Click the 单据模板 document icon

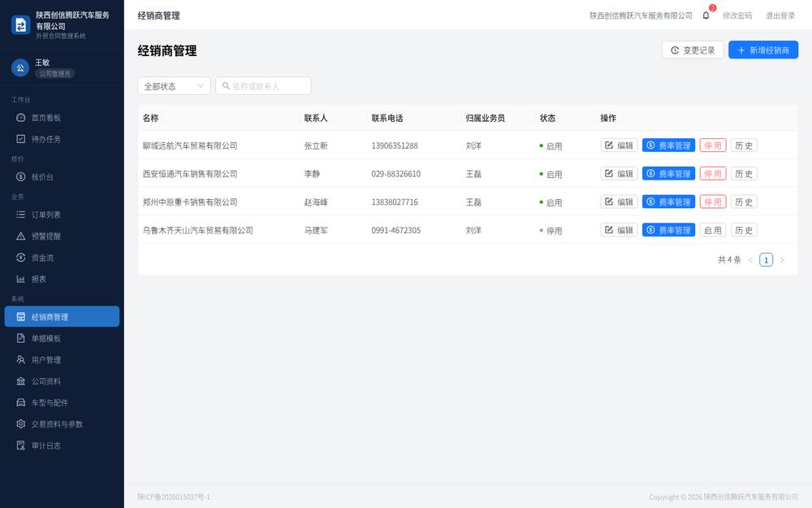(x=21, y=338)
